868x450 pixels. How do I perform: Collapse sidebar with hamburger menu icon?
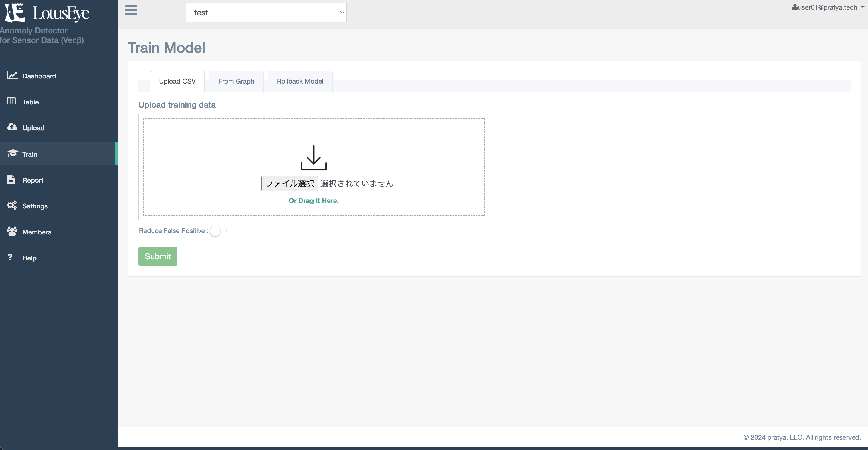pos(131,11)
